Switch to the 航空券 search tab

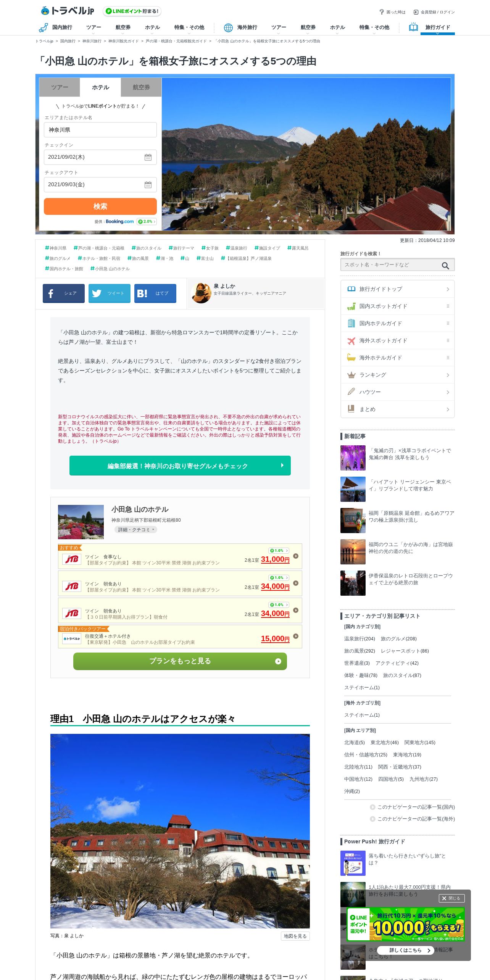(141, 87)
